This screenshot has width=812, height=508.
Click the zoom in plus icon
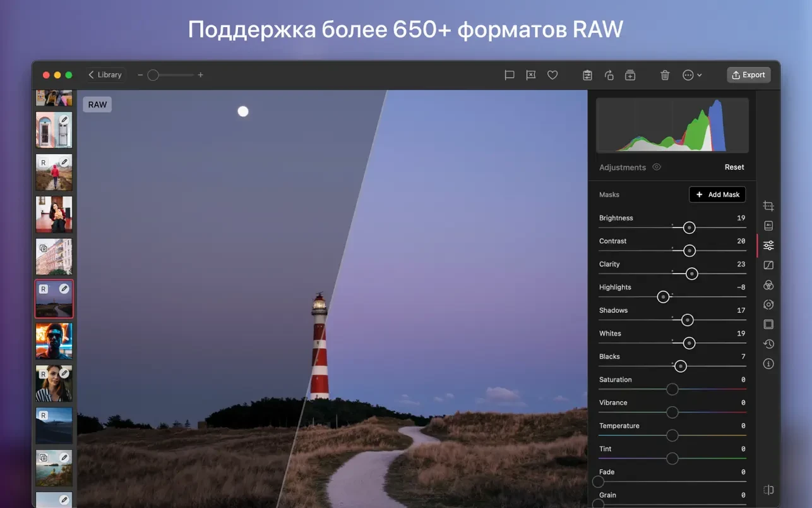pyautogui.click(x=201, y=75)
